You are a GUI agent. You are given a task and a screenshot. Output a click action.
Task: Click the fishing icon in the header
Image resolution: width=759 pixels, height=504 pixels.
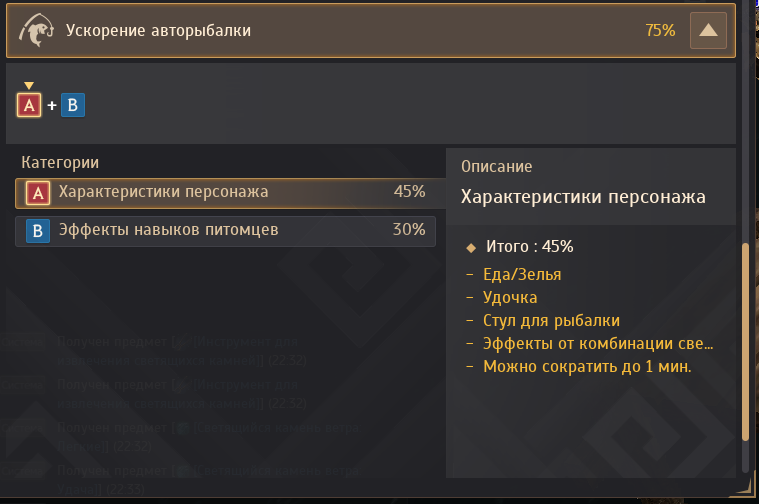pos(34,30)
